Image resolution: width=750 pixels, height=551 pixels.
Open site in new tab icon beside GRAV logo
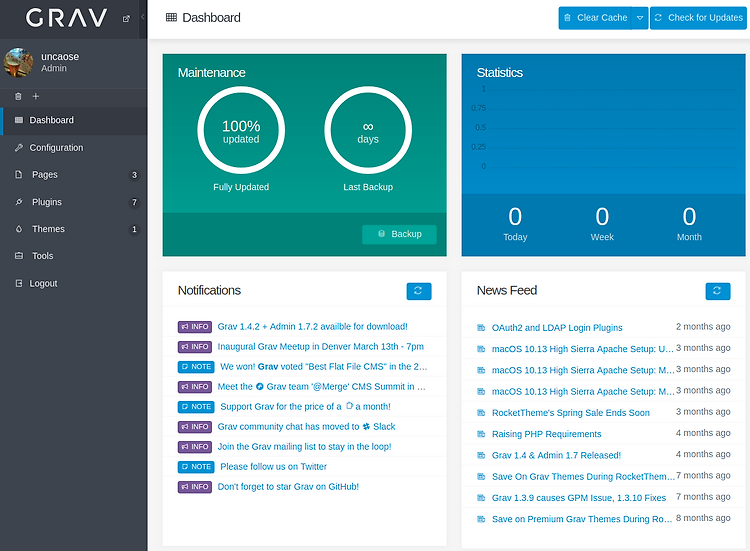click(x=126, y=19)
